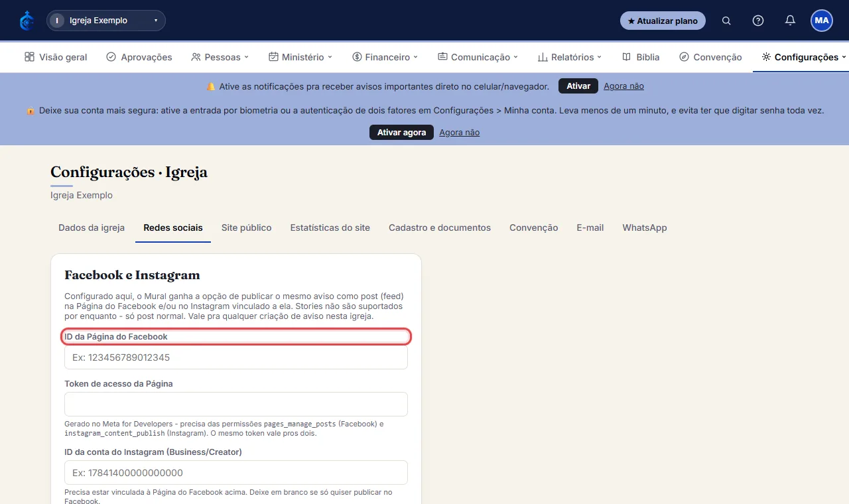Click the Atualizar plano button
The height and width of the screenshot is (504, 849).
[663, 21]
